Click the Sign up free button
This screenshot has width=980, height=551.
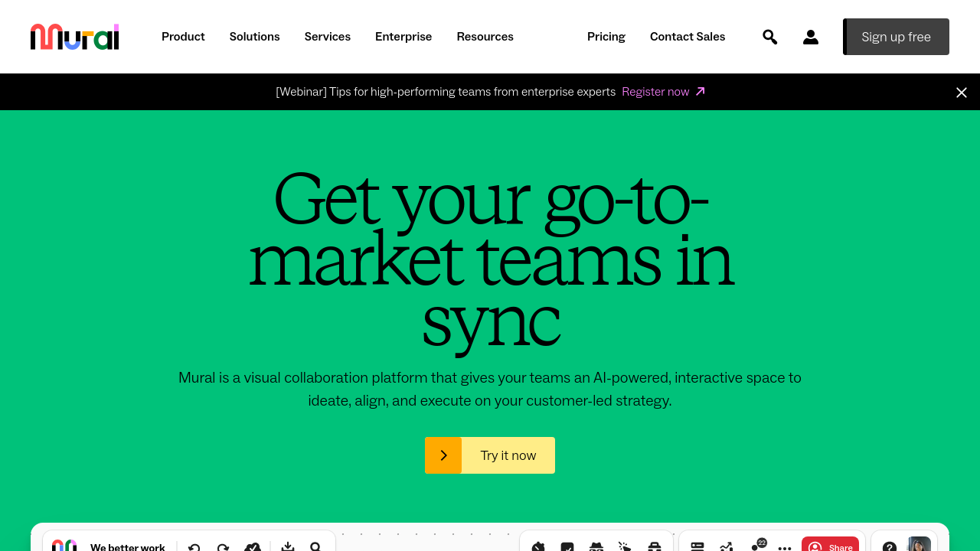pos(896,37)
